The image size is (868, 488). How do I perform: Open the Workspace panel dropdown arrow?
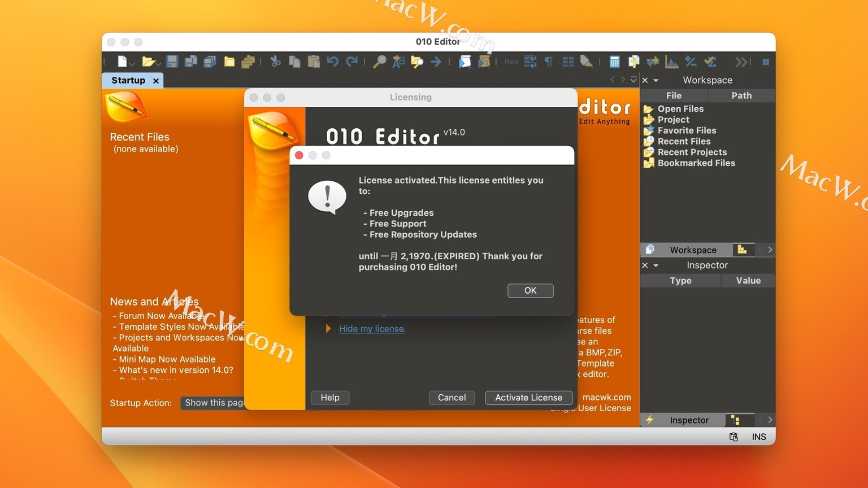(656, 81)
